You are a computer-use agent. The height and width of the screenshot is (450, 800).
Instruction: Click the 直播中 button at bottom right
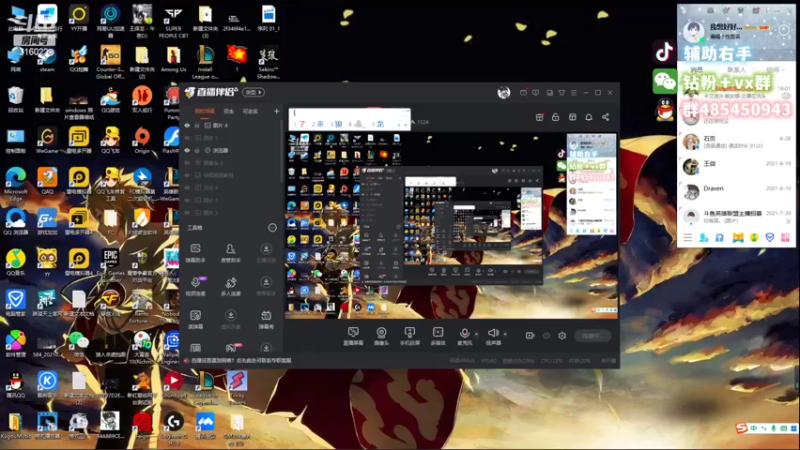click(x=592, y=336)
